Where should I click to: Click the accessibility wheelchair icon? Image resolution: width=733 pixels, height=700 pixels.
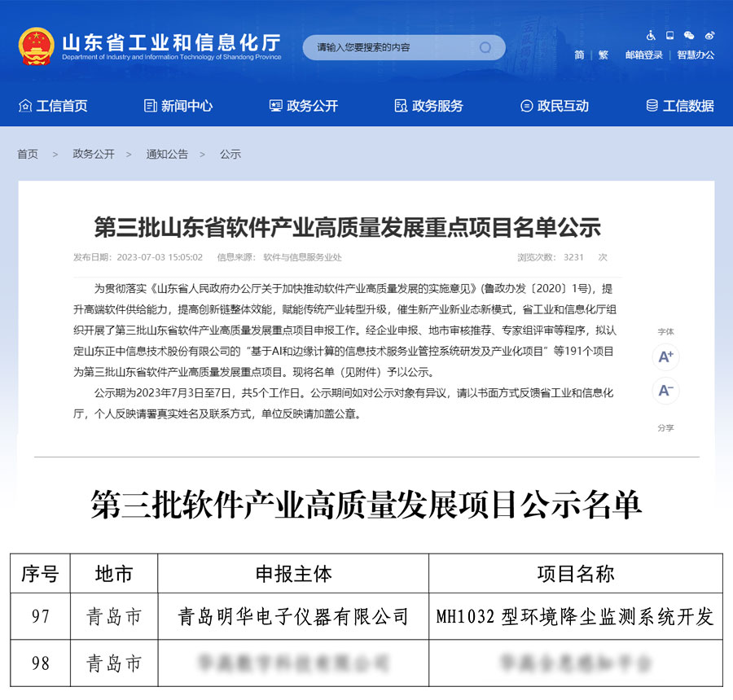click(x=651, y=36)
